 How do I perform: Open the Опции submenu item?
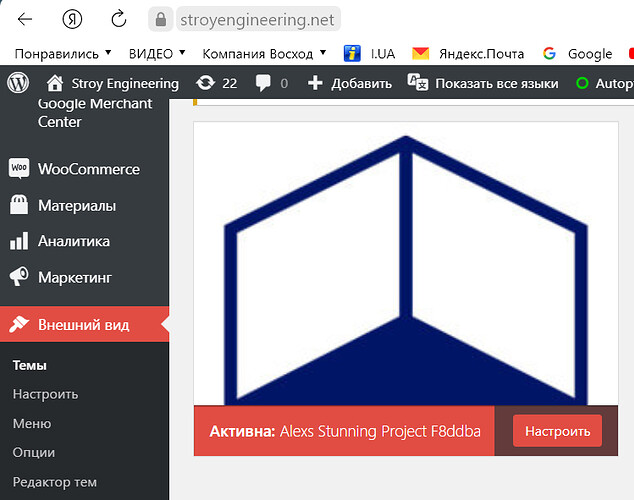coord(34,453)
